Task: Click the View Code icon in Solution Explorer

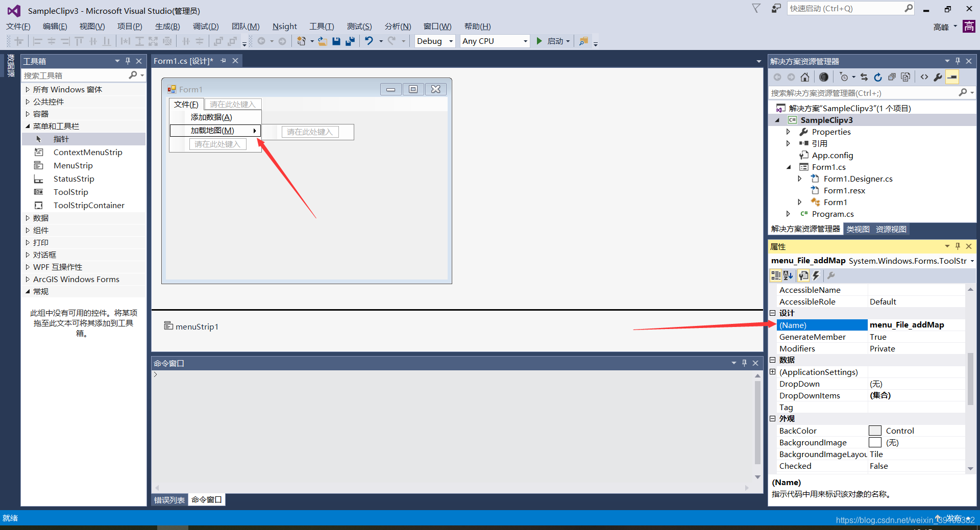Action: pyautogui.click(x=924, y=77)
